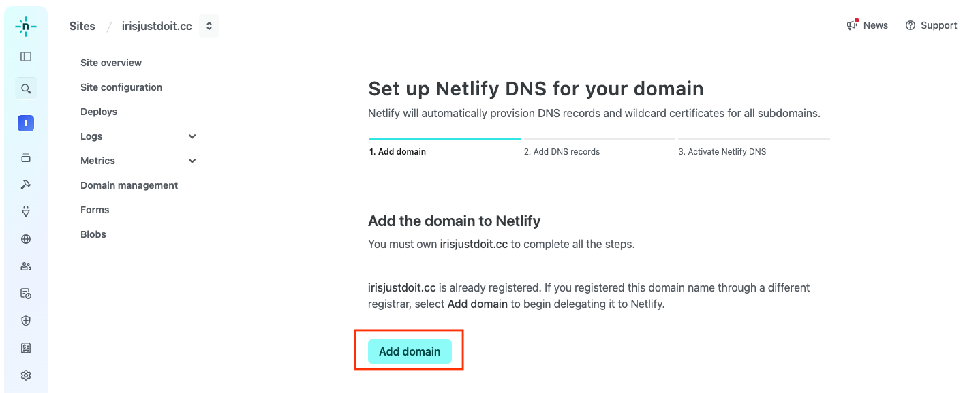Open search with the magnifier icon
The image size is (980, 393).
coord(26,89)
